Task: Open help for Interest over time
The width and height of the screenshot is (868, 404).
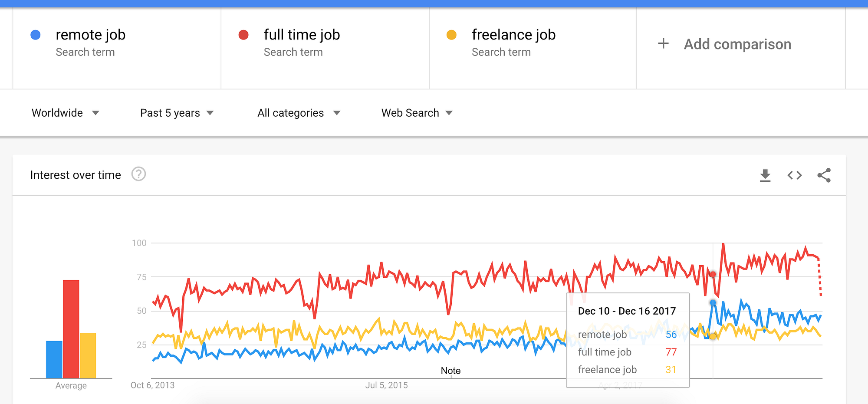Action: 138,174
